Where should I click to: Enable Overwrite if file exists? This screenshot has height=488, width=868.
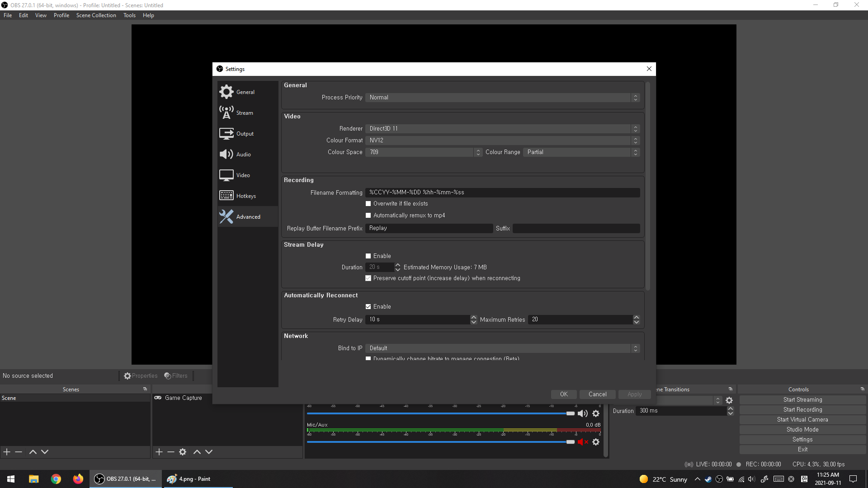point(368,204)
